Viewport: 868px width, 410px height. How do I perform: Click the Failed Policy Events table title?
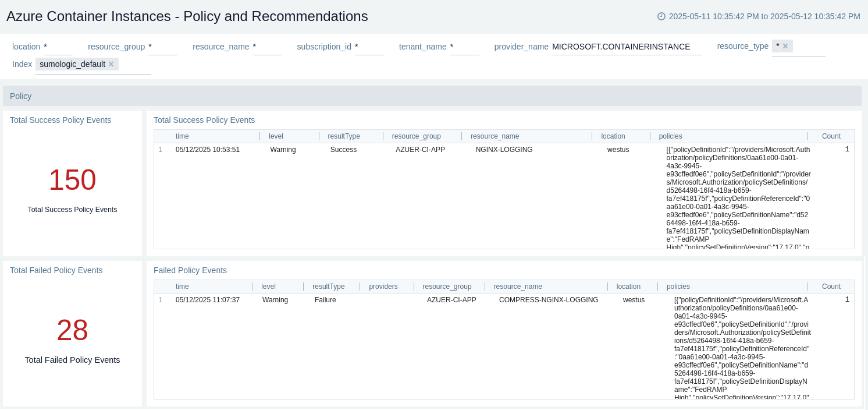tap(190, 270)
